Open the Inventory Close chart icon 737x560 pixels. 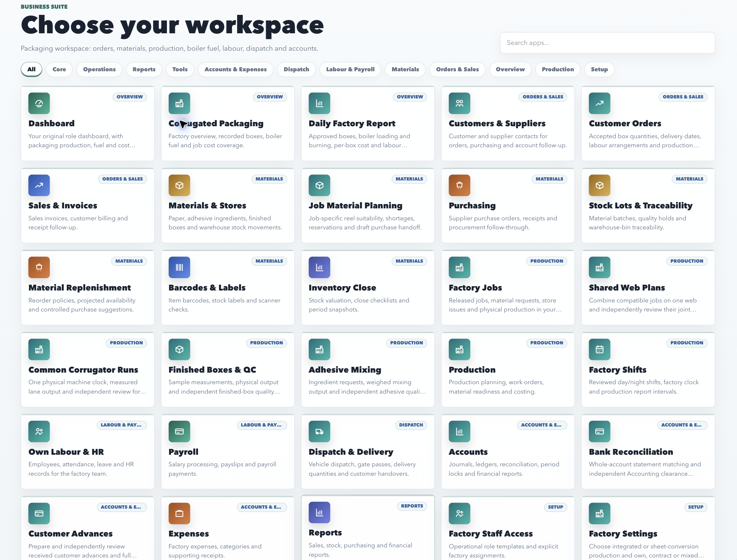pos(319,268)
